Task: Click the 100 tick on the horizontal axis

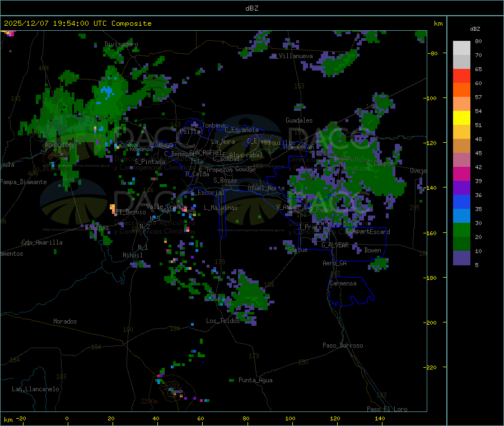Action: (x=290, y=418)
